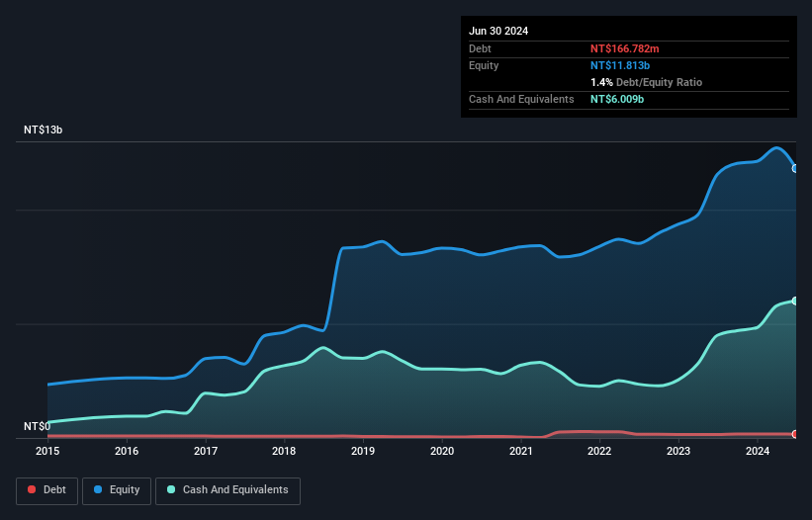
Task: Click the 2024 x-axis label
Action: tap(758, 451)
